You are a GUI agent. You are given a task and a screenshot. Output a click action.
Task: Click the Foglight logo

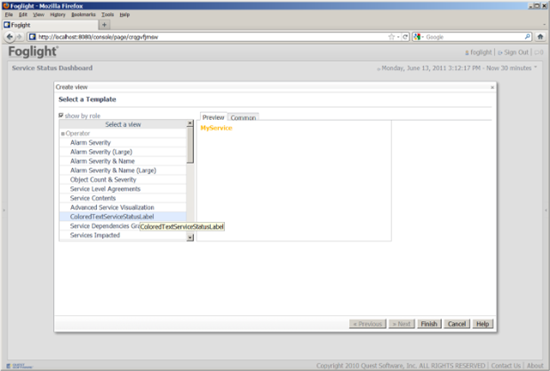coord(33,52)
